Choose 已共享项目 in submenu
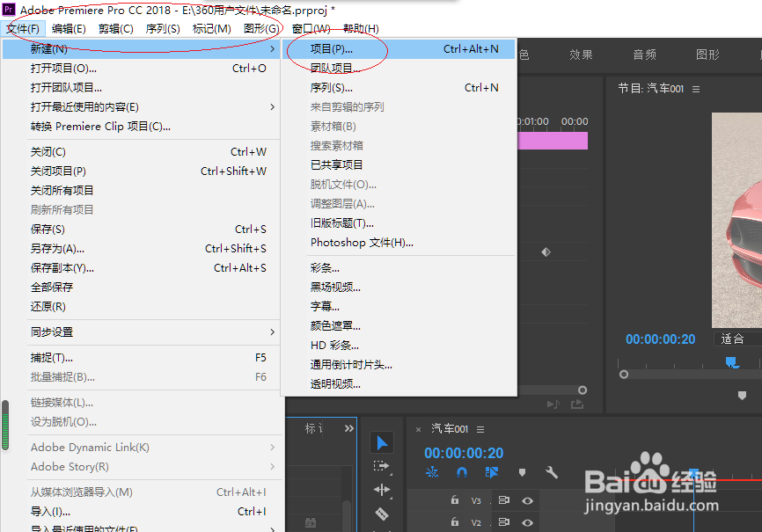762x532 pixels. [399, 164]
